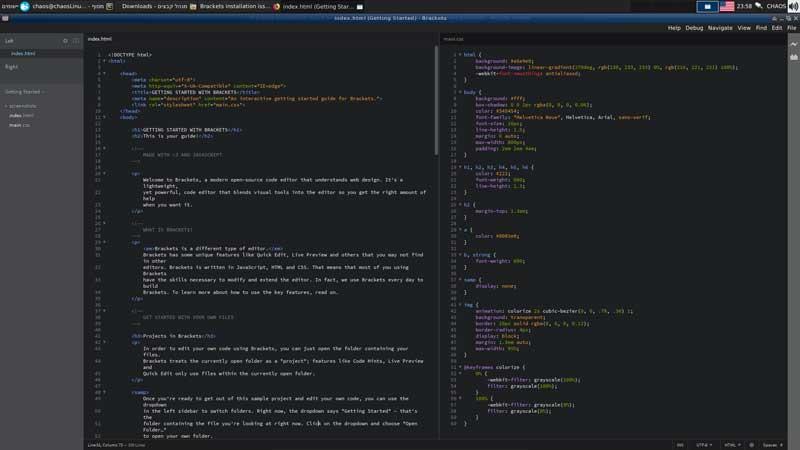This screenshot has width=800, height=450.
Task: Open the Edit menu
Action: point(777,28)
